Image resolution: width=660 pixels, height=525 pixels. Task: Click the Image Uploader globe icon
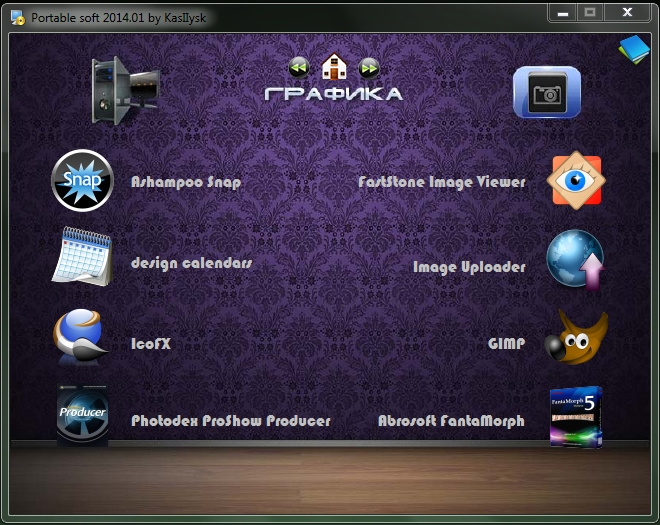pos(576,260)
